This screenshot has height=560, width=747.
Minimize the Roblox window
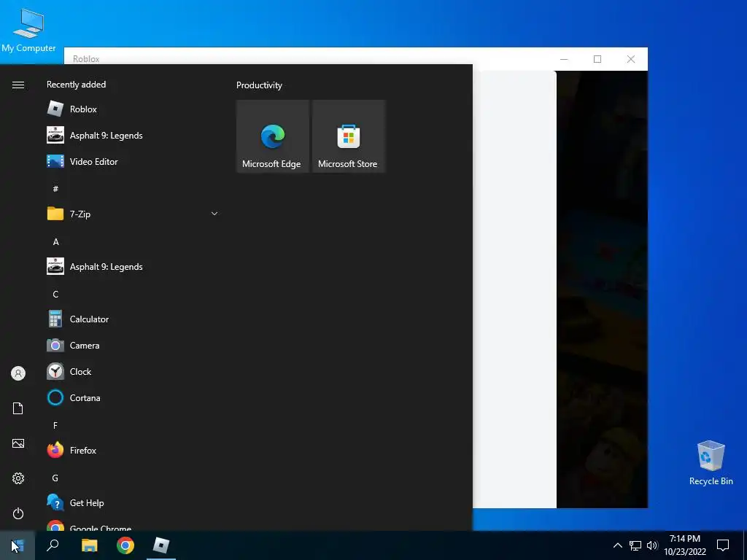click(564, 59)
